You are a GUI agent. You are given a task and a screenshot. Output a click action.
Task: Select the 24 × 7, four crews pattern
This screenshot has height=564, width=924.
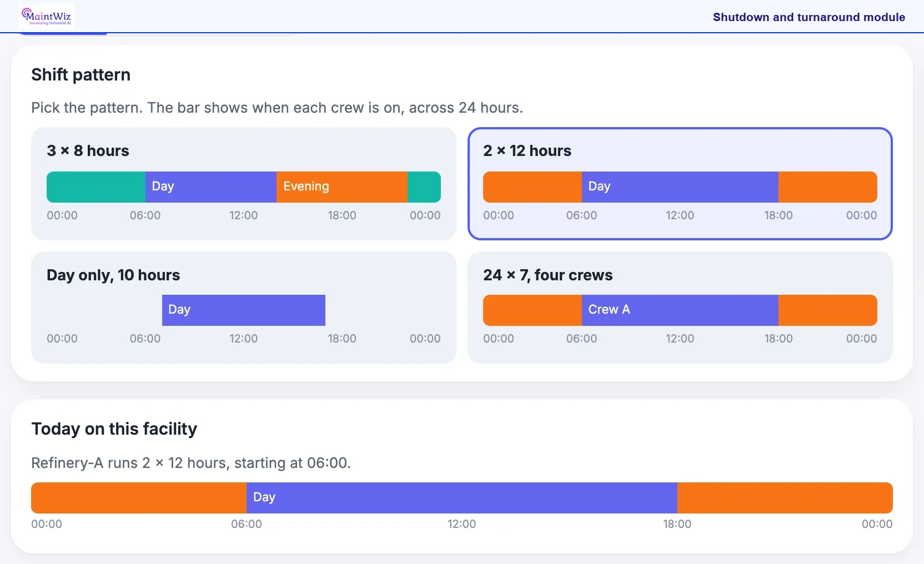[680, 308]
